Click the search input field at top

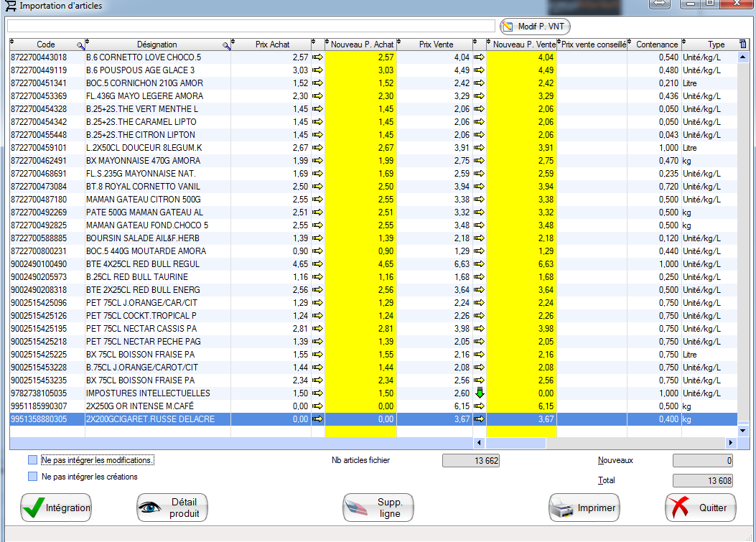[251, 27]
